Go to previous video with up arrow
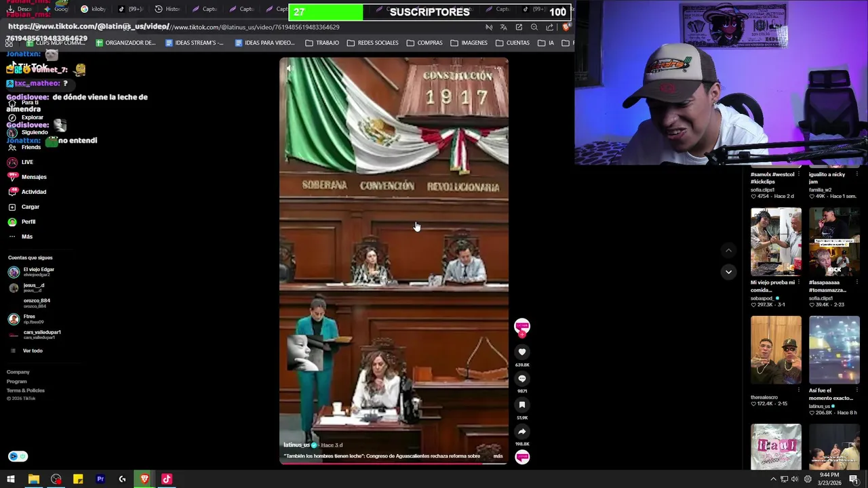Screen dimensions: 868x488 [x=728, y=250]
